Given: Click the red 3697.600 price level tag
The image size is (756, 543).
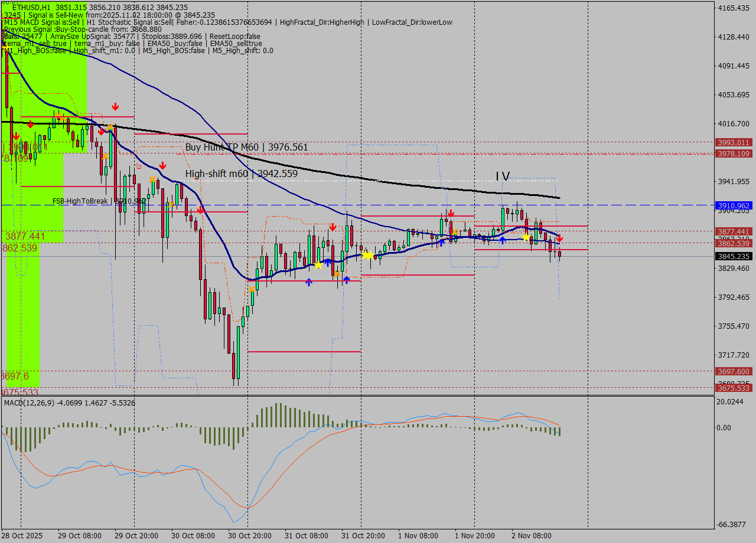Looking at the screenshot, I should [733, 371].
